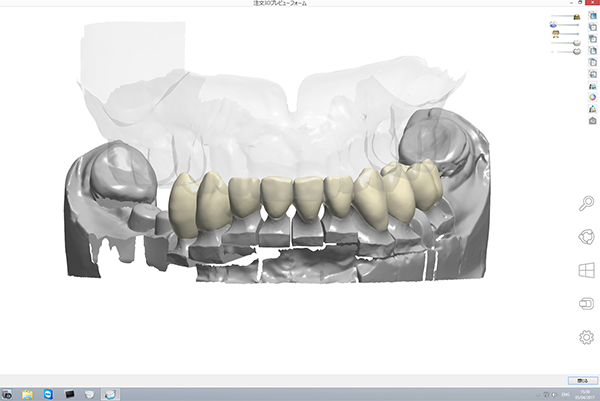Click the first view cube icon in right toolbar
Image resolution: width=600 pixels, height=401 pixels.
click(x=592, y=17)
